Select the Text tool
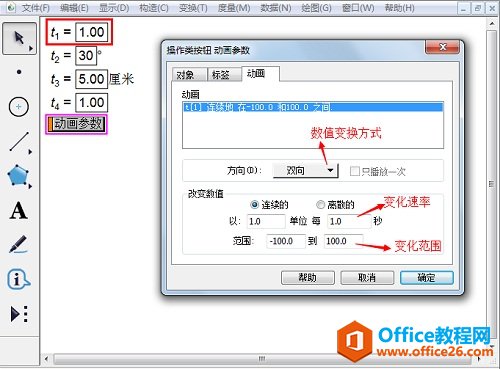The width and height of the screenshot is (500, 369). [x=18, y=210]
